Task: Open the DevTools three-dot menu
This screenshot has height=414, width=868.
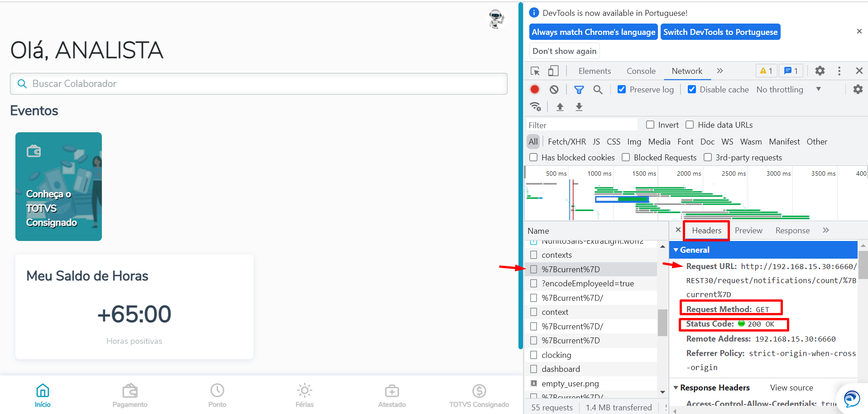Action: click(839, 71)
